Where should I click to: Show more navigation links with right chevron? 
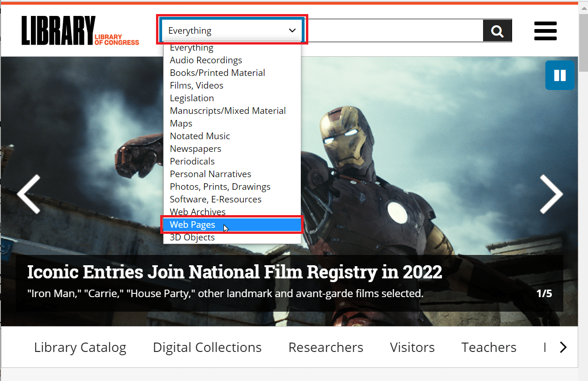pyautogui.click(x=563, y=347)
